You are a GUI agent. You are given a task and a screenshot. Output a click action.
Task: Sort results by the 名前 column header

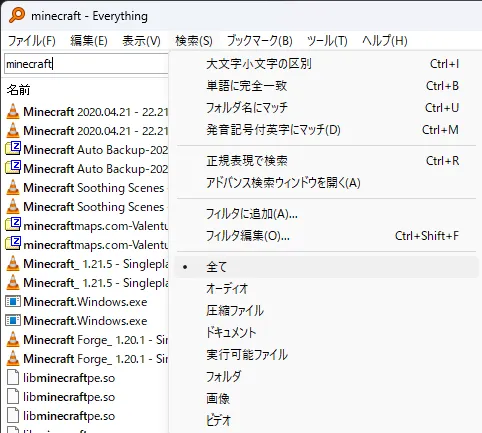[x=18, y=90]
